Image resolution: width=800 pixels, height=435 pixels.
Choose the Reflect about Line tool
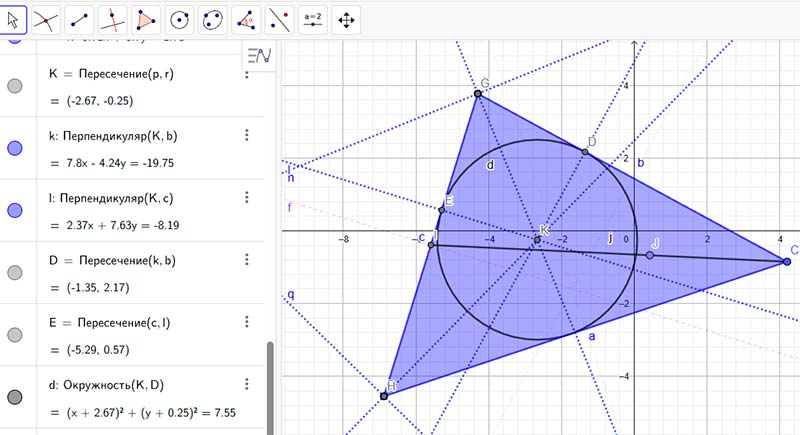point(279,19)
